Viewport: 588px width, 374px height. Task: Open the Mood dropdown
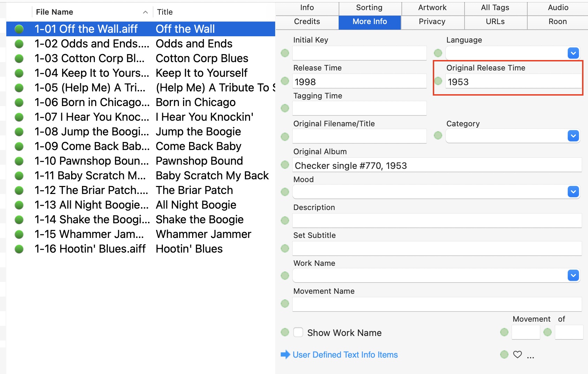point(573,192)
